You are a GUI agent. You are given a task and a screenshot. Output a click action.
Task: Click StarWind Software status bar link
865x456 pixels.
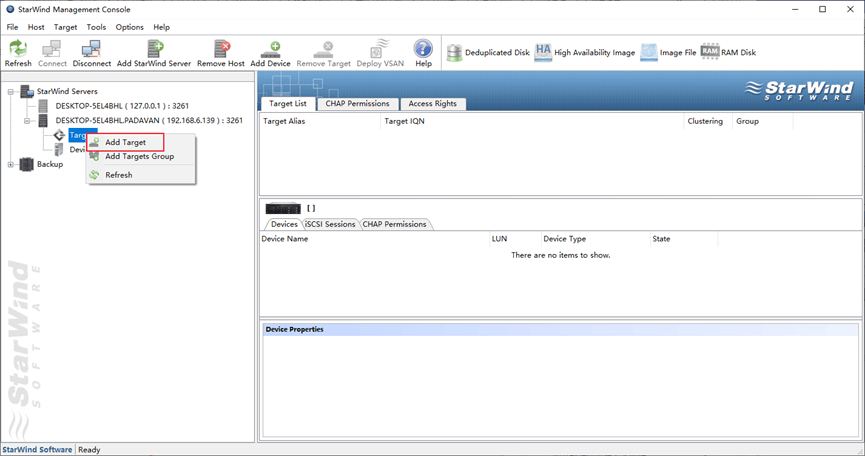pyautogui.click(x=37, y=450)
